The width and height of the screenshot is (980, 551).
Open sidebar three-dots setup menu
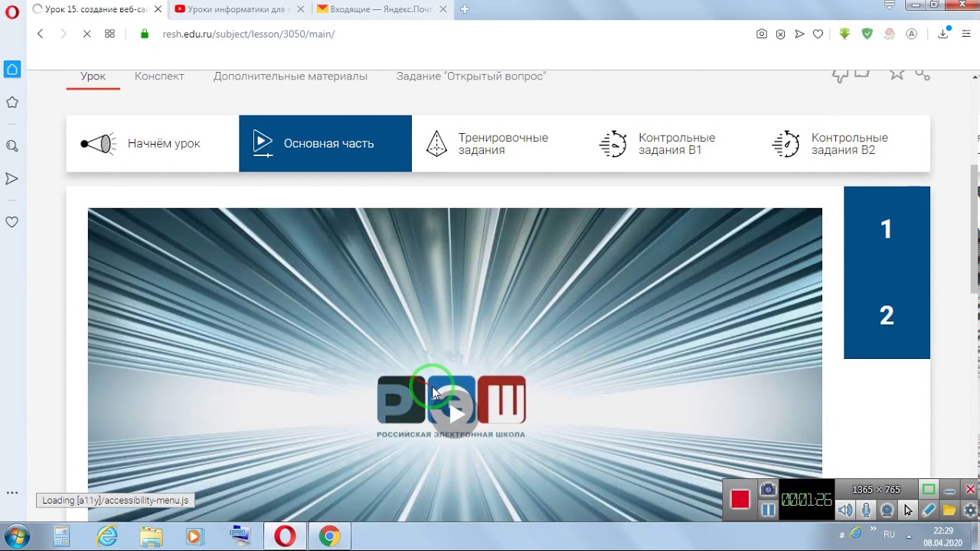click(x=11, y=494)
